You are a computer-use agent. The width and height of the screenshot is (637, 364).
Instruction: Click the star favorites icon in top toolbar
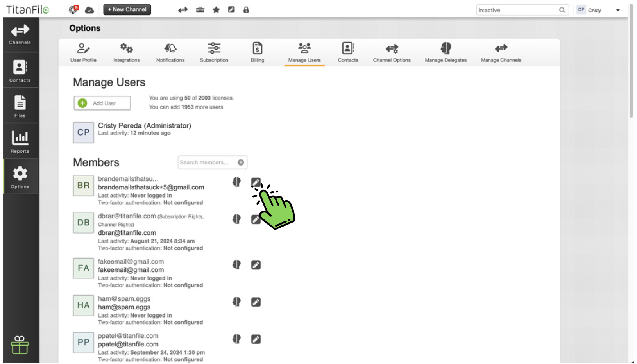pos(216,10)
